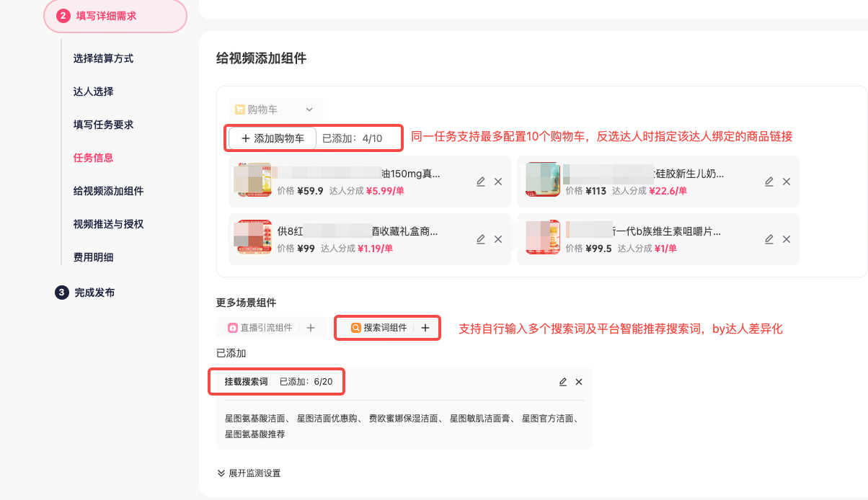Screen dimensions: 868x500
Task: Edit the ¥113 silicone baby product item
Action: (769, 182)
